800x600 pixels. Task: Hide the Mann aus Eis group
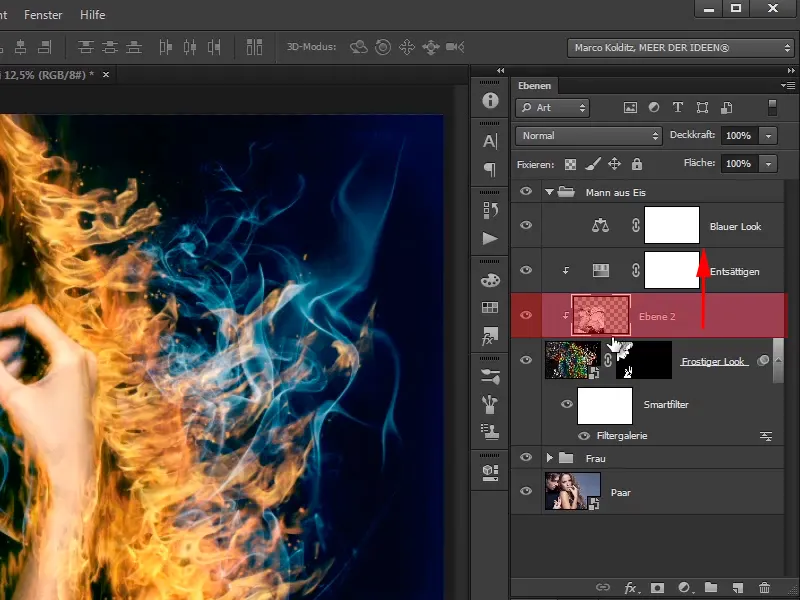[x=526, y=191]
